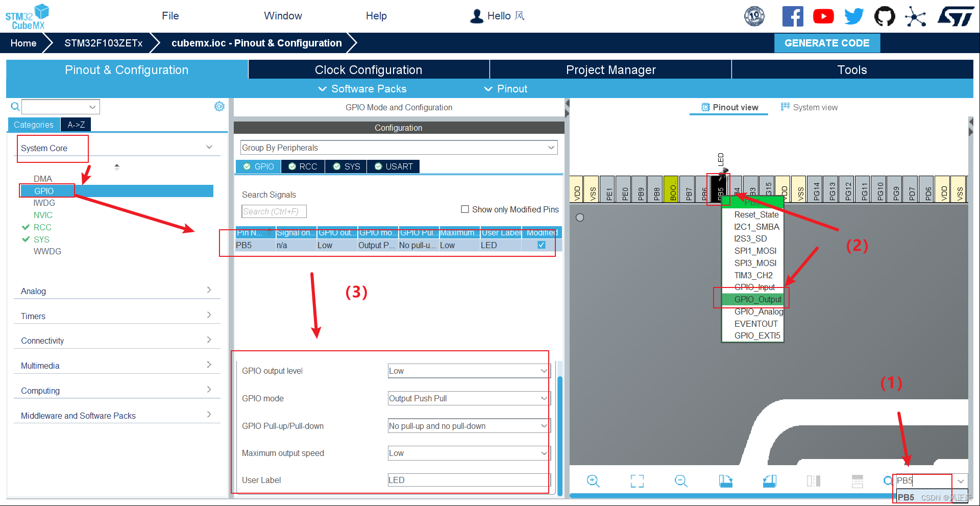The image size is (980, 506).
Task: Select the USART peripheral tab
Action: (394, 166)
